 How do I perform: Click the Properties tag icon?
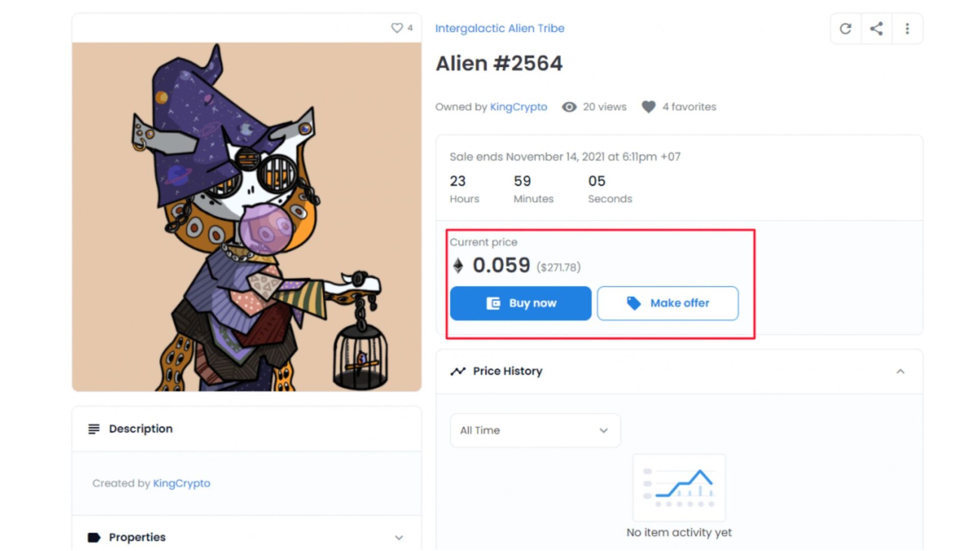pyautogui.click(x=94, y=537)
